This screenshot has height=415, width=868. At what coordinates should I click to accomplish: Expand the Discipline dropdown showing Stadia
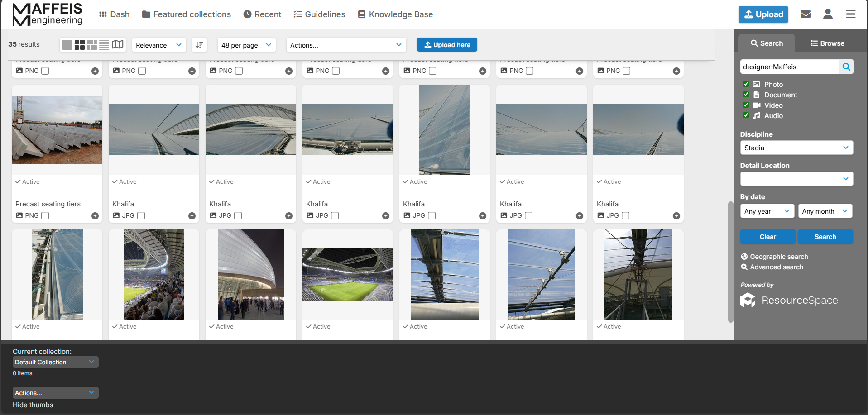coord(796,148)
